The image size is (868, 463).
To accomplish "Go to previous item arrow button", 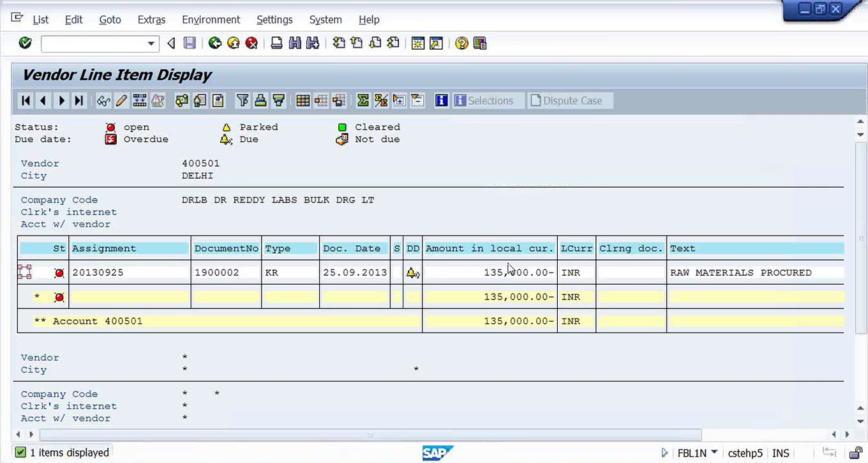I will point(43,100).
